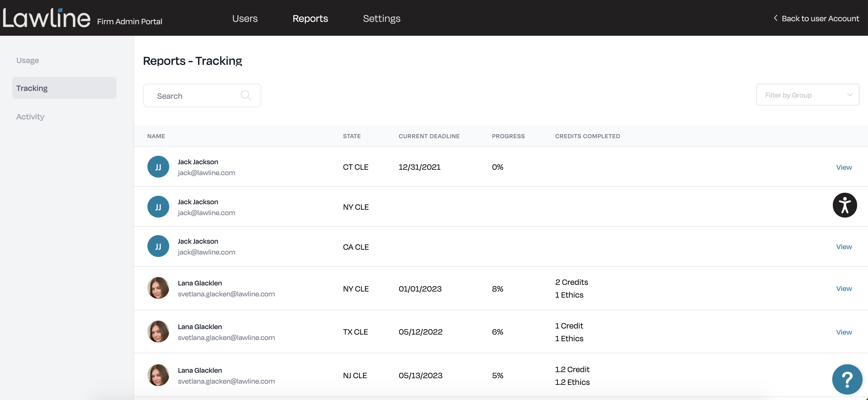
Task: Click the Usage sidebar menu item
Action: click(x=27, y=60)
